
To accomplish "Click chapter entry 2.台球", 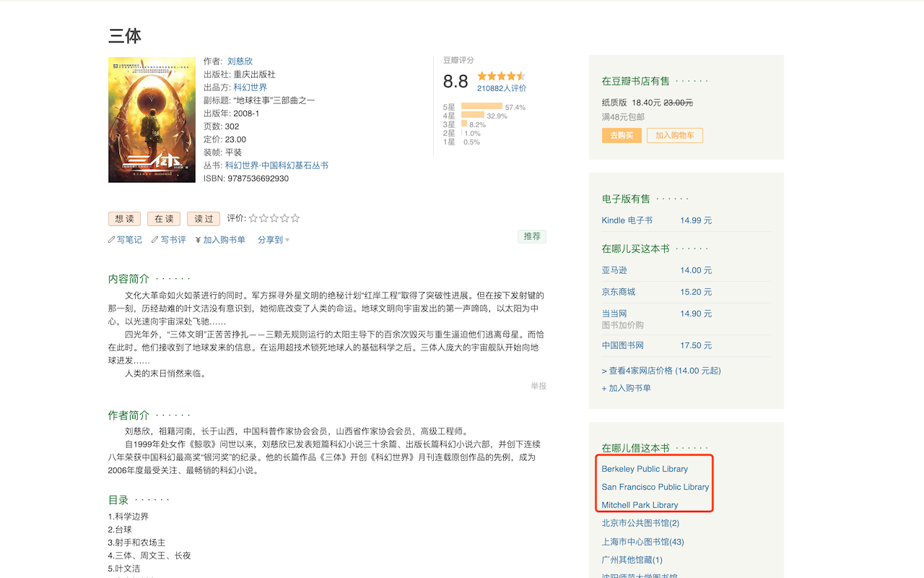I will point(120,530).
